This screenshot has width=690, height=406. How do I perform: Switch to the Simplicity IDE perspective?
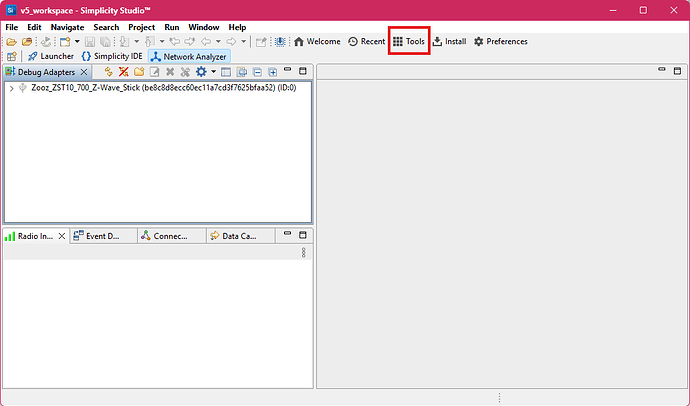point(112,56)
